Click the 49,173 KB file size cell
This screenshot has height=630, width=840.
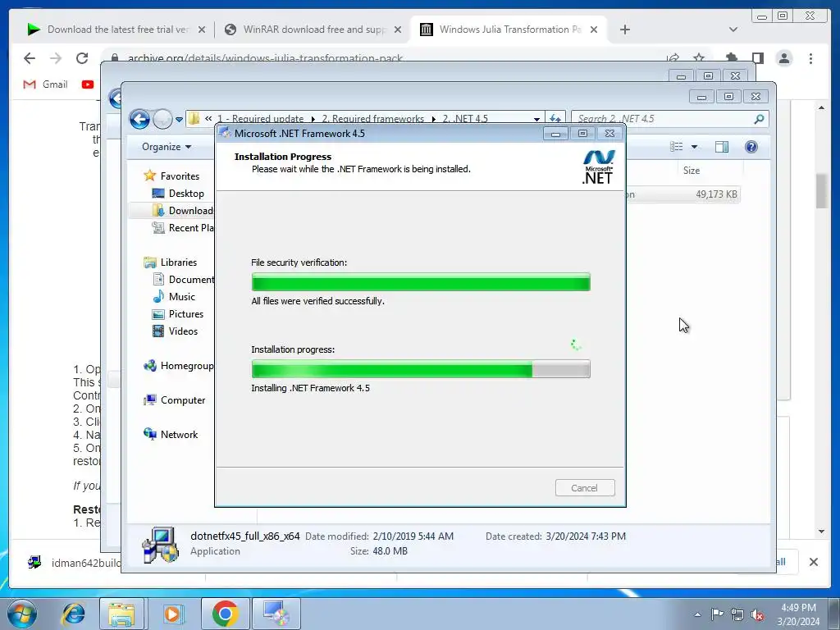716,194
